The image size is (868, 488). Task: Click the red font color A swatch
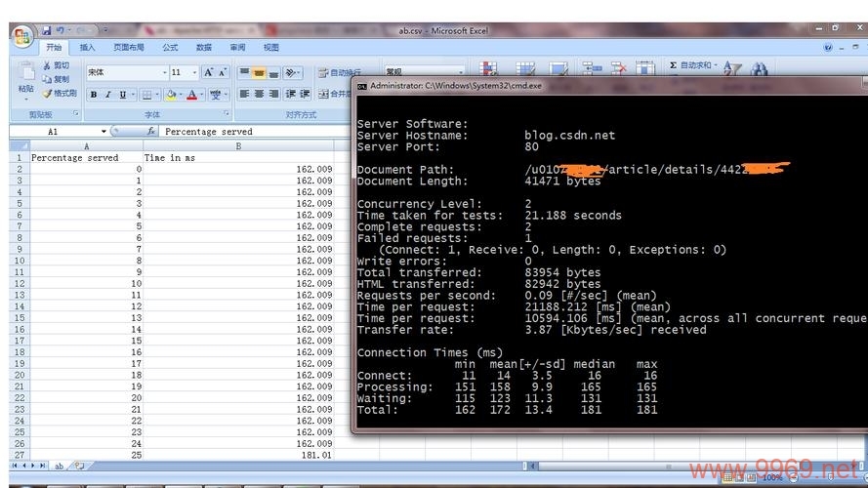[x=191, y=95]
